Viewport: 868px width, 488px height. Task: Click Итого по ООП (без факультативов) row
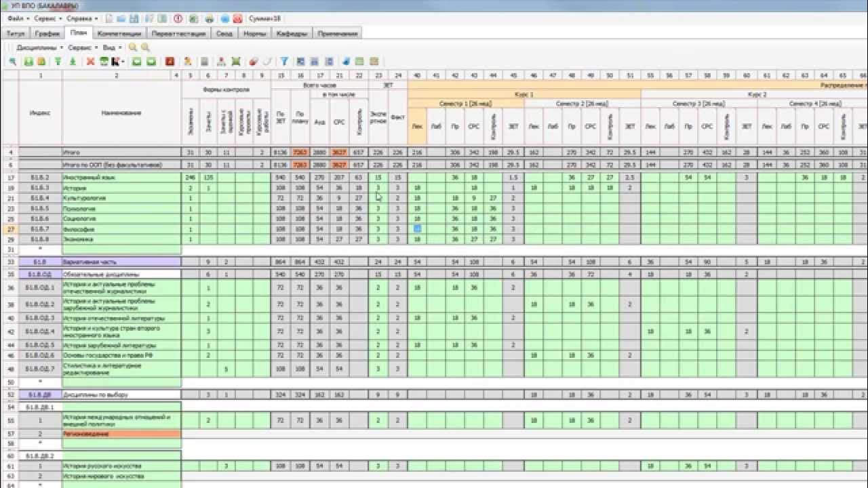[x=121, y=165]
